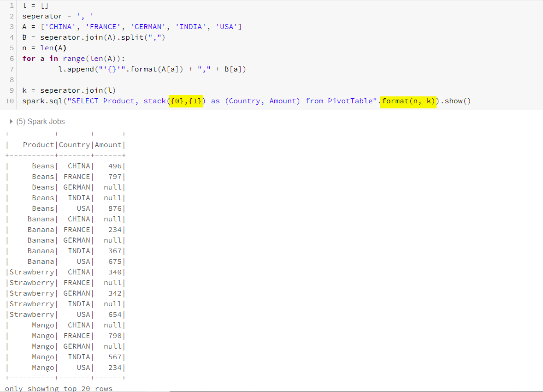Select the highlighted {0},{1} placeholder
The image size is (543, 392).
click(x=186, y=101)
